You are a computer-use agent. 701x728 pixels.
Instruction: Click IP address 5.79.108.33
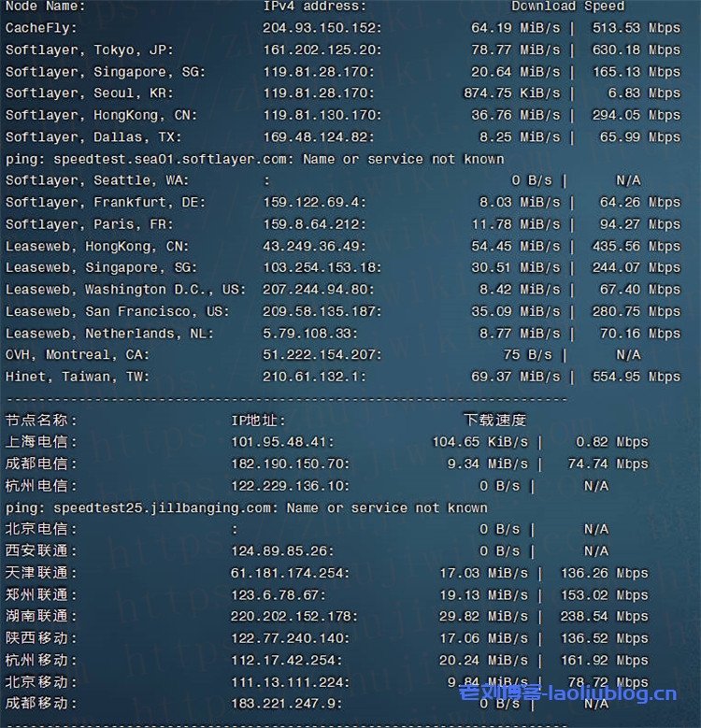310,334
